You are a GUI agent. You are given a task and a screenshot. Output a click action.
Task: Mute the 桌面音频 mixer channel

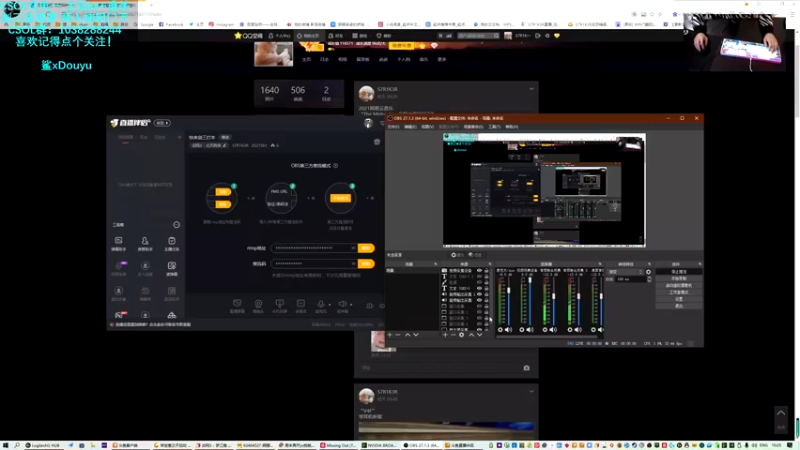[x=600, y=330]
